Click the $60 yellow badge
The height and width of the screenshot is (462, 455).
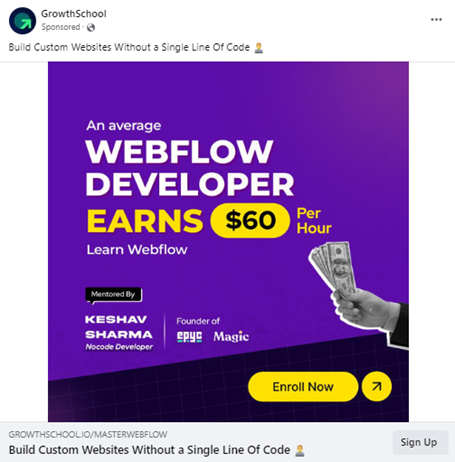[250, 220]
